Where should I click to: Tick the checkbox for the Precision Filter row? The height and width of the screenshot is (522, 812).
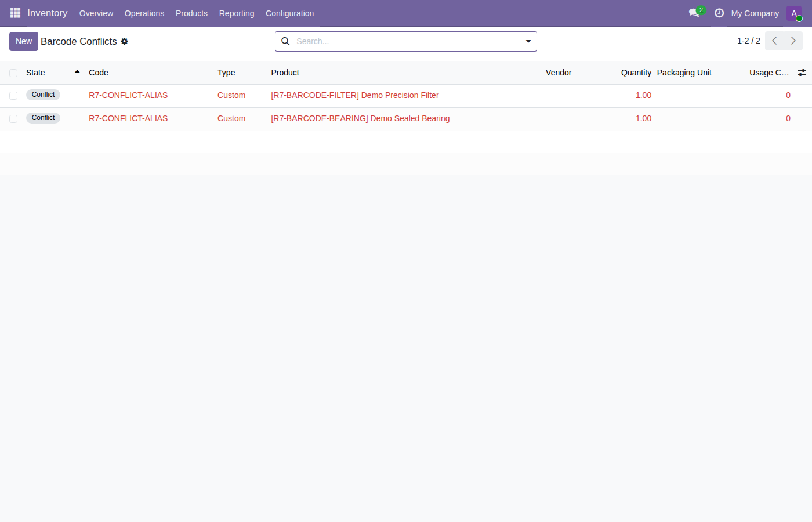13,96
